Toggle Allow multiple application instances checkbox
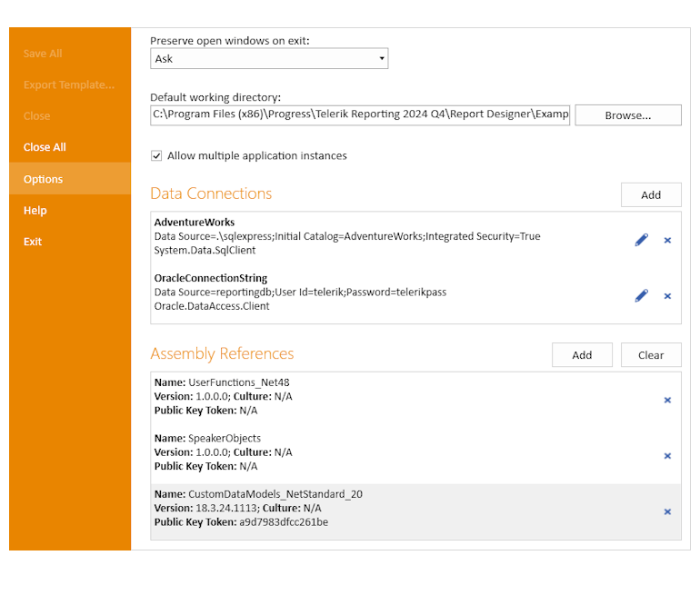 click(156, 155)
